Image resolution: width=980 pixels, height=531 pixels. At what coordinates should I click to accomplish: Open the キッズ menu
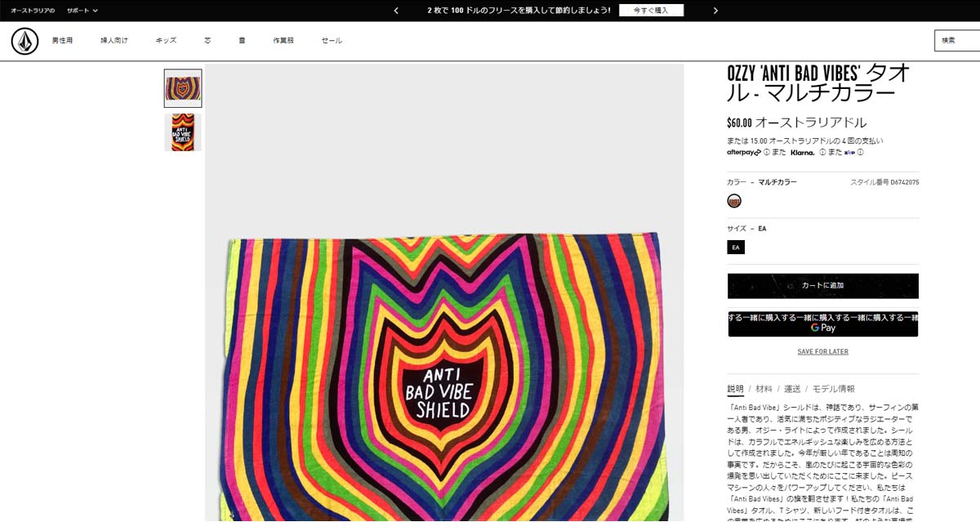pos(166,40)
